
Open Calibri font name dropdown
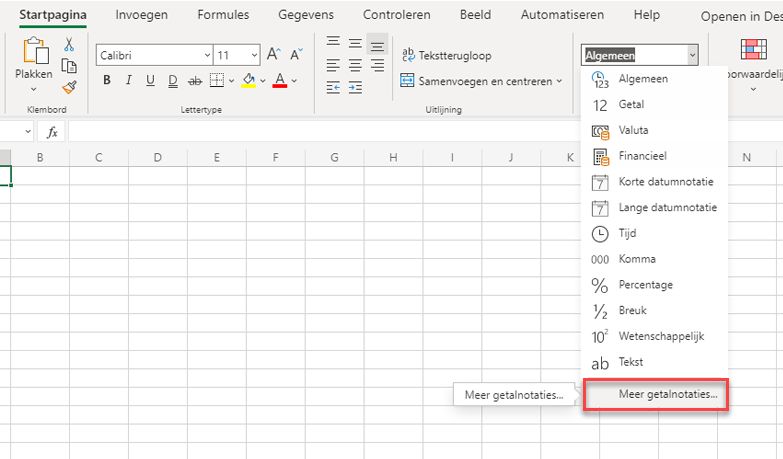(207, 55)
